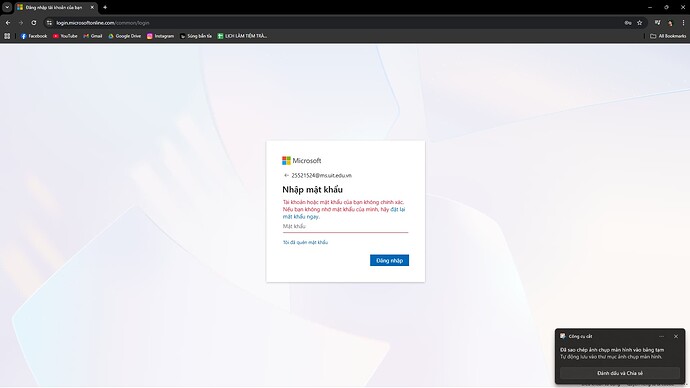Reload the login page
This screenshot has width=690, height=388.
(33, 22)
